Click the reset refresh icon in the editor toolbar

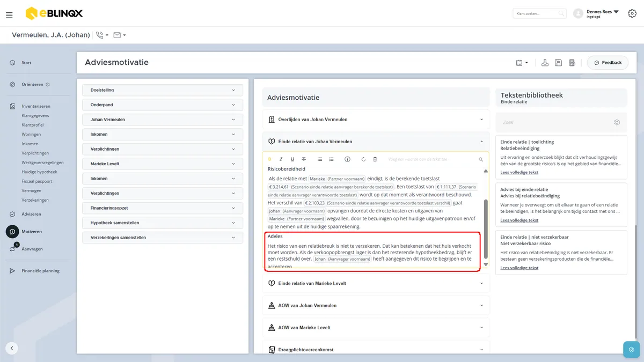[x=363, y=159]
